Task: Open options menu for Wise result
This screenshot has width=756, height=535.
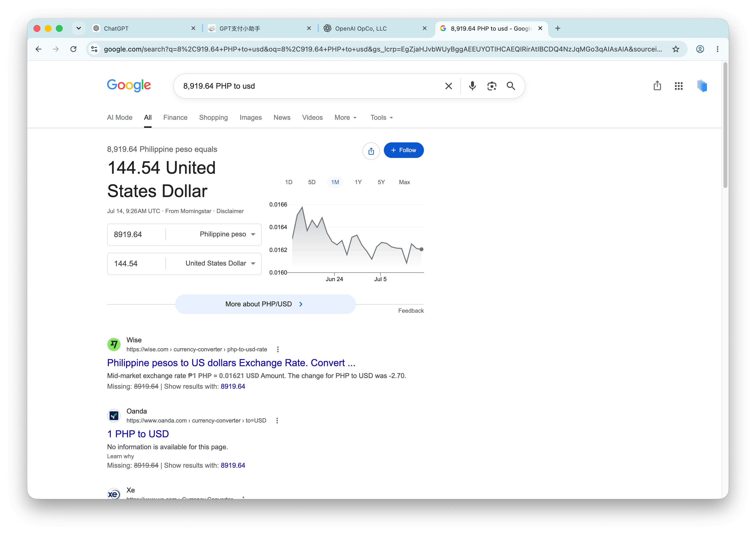Action: pyautogui.click(x=278, y=349)
